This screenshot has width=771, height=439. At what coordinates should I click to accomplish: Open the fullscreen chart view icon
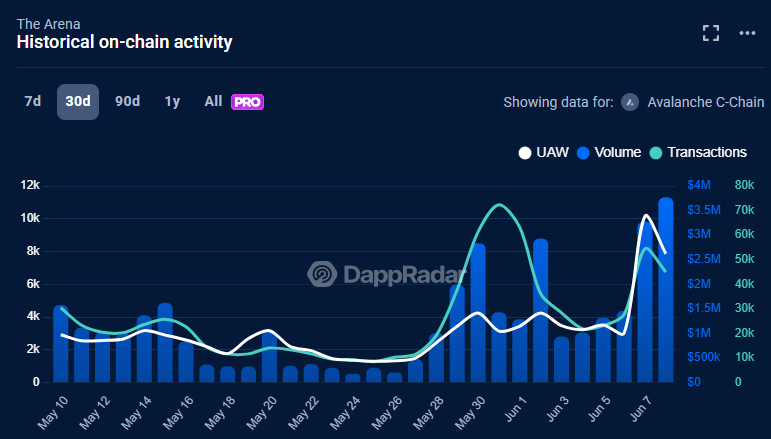(x=711, y=33)
